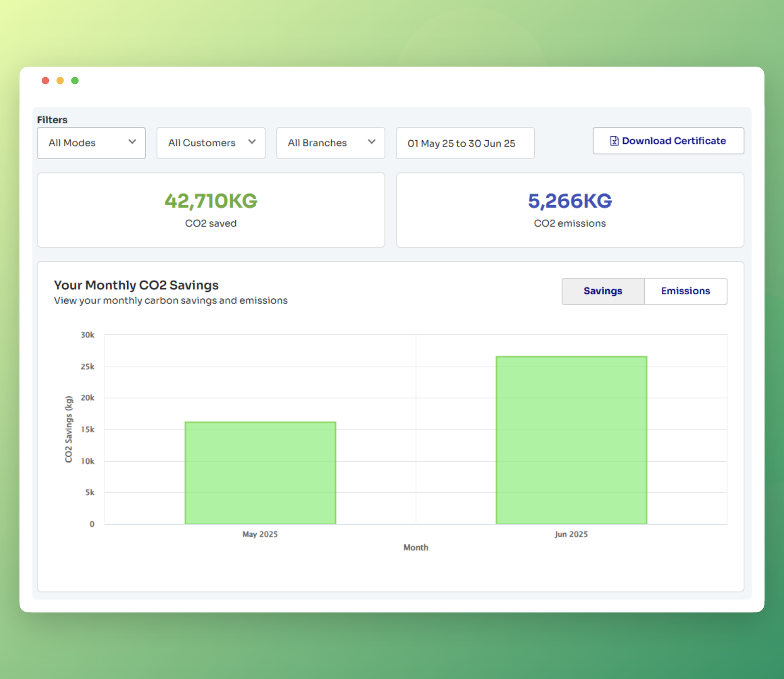The width and height of the screenshot is (784, 679).
Task: Click the document icon in Download Certificate
Action: tap(614, 141)
